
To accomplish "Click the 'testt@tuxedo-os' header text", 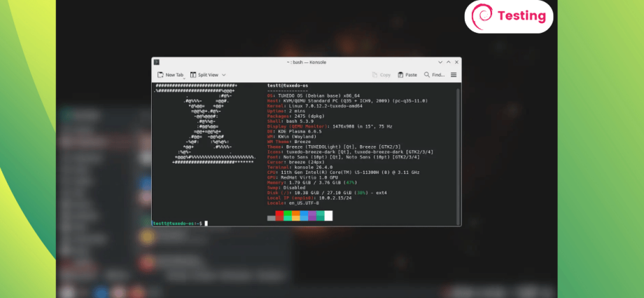I will click(288, 86).
